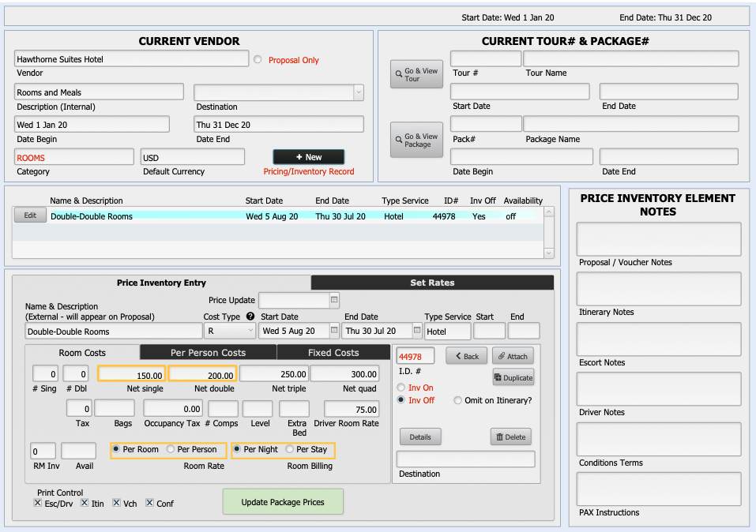Open the Per Person Costs tab
This screenshot has height=532, width=756.
click(209, 352)
